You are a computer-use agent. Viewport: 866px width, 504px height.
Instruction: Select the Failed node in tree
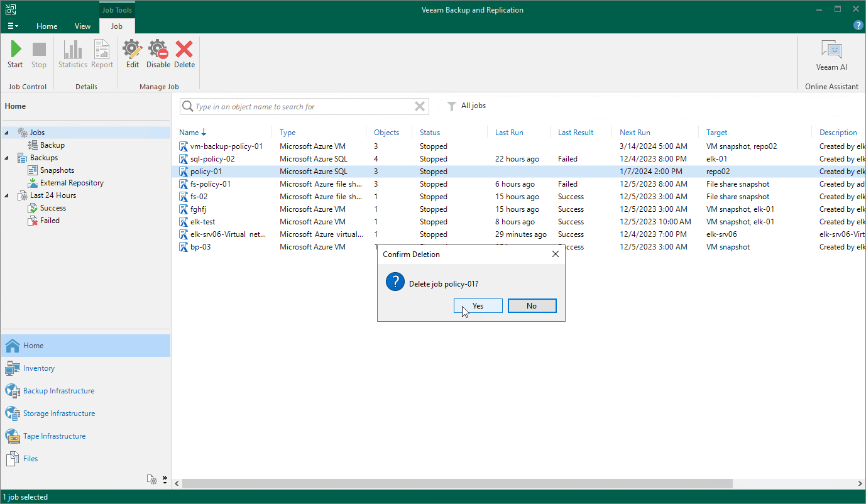tap(50, 221)
